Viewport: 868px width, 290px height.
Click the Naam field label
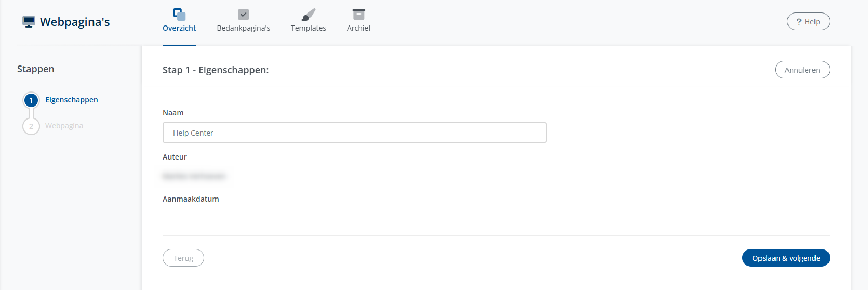tap(173, 113)
